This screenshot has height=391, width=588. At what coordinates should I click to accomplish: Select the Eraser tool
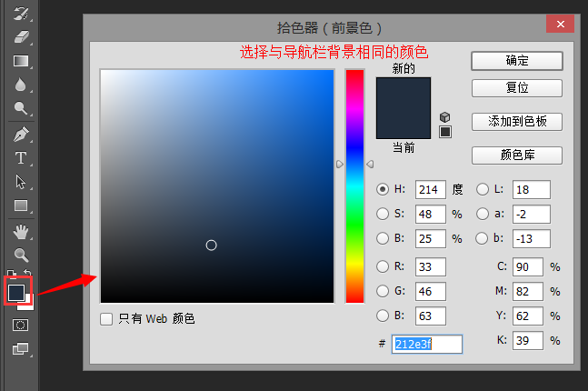(x=21, y=37)
